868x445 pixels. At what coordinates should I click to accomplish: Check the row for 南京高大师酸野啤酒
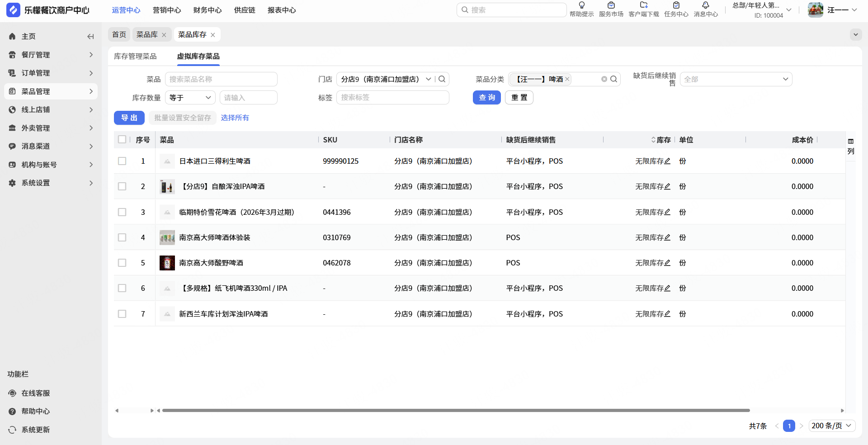tap(122, 263)
